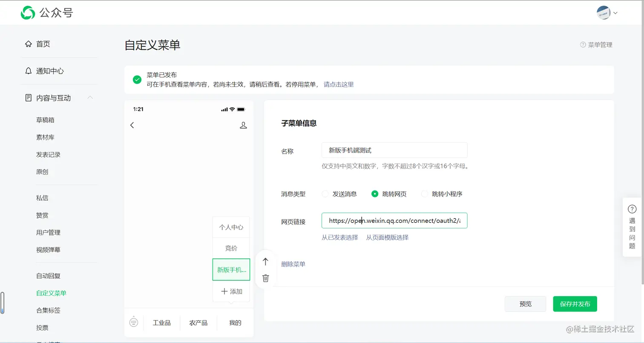Click the selected 跳转网页 radio button
The image size is (644, 343).
coord(375,193)
